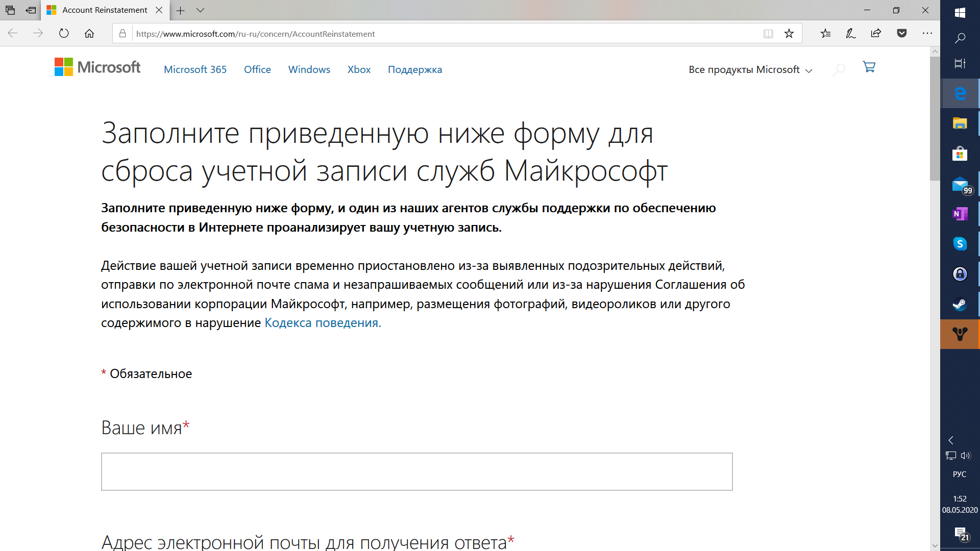
Task: Open the Pocket extension shield icon
Action: pyautogui.click(x=902, y=34)
